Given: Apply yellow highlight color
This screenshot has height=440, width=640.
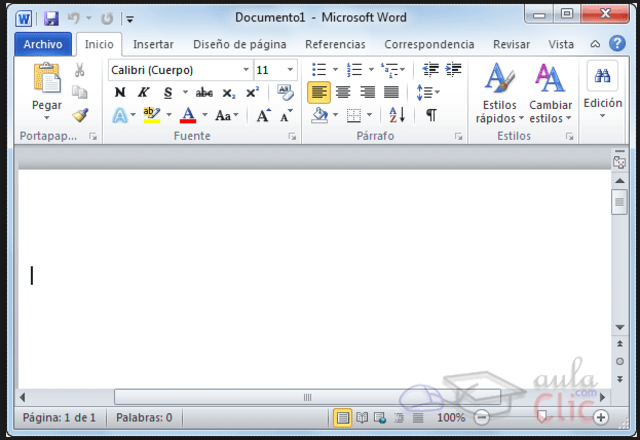Looking at the screenshot, I should [151, 115].
